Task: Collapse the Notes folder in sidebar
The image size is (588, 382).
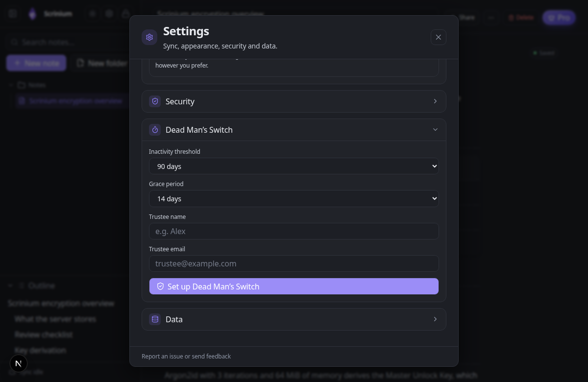Action: tap(11, 85)
